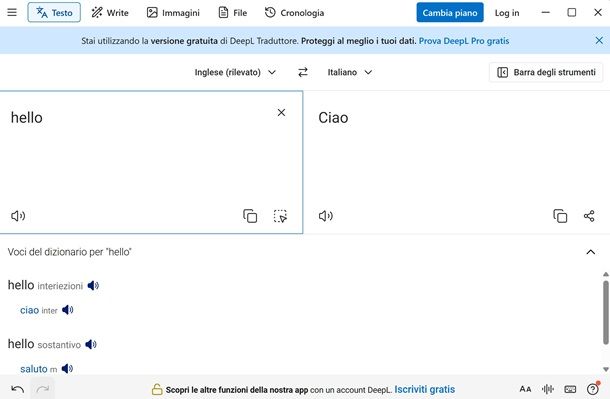Viewport: 610px width, 399px height.
Task: Toggle Barra degli strumenti sidebar
Action: [546, 72]
